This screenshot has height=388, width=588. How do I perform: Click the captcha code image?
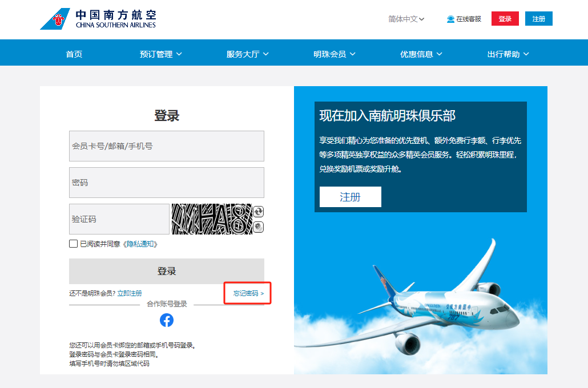(212, 219)
